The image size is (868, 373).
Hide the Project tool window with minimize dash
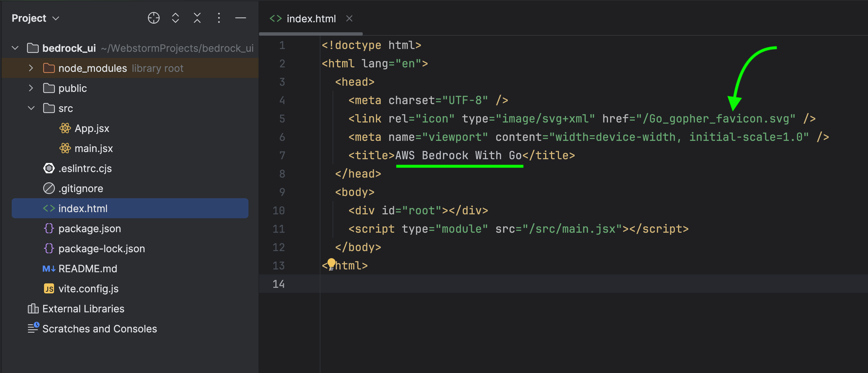click(x=241, y=18)
